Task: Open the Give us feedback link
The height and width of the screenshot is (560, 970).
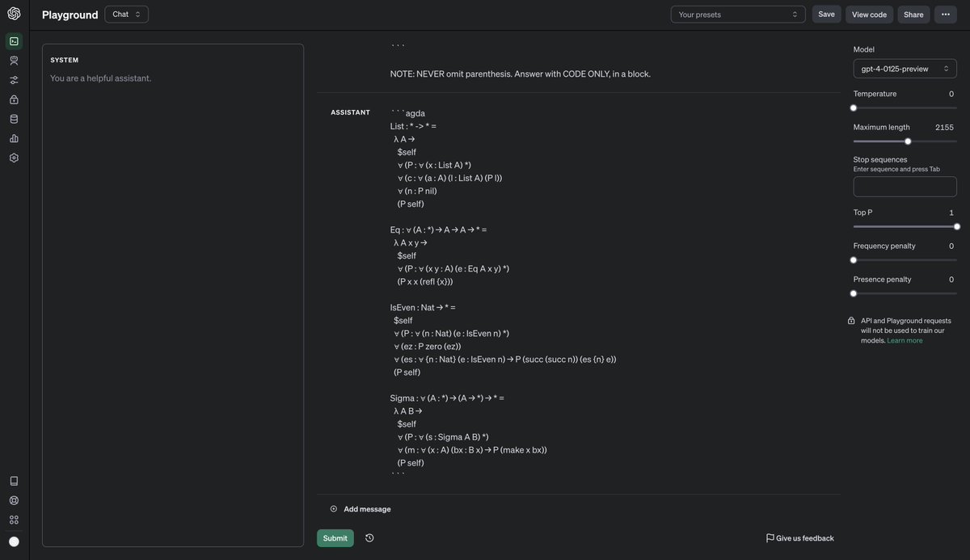Action: 800,538
